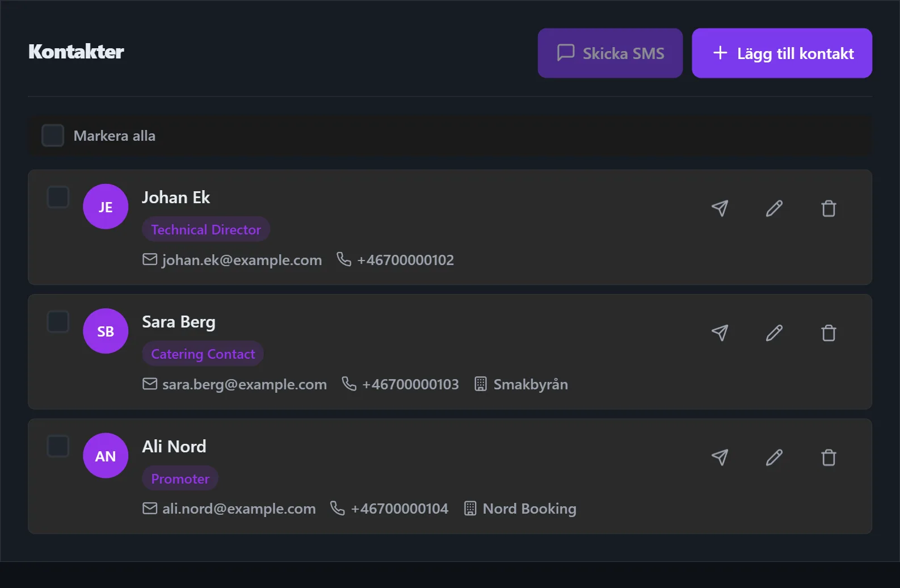Send a message to Johan Ek
This screenshot has width=900, height=588.
pos(720,208)
